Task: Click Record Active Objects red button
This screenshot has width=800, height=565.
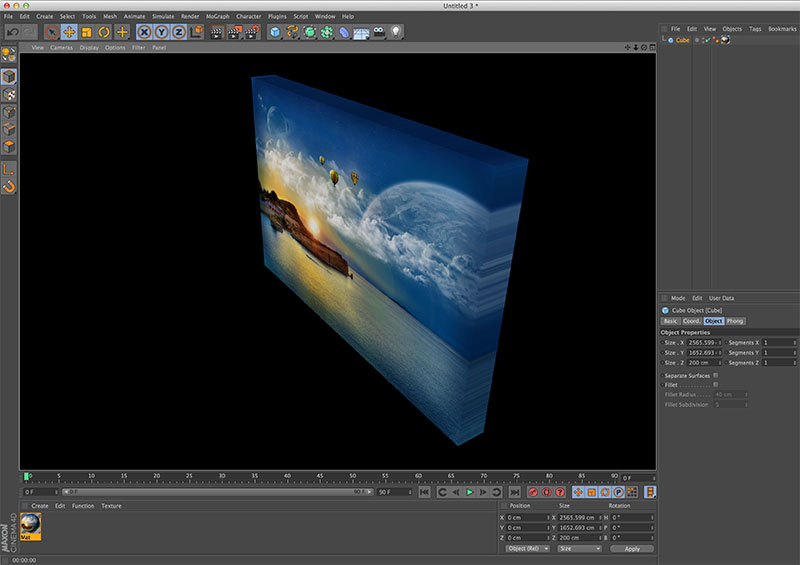Action: [x=533, y=492]
